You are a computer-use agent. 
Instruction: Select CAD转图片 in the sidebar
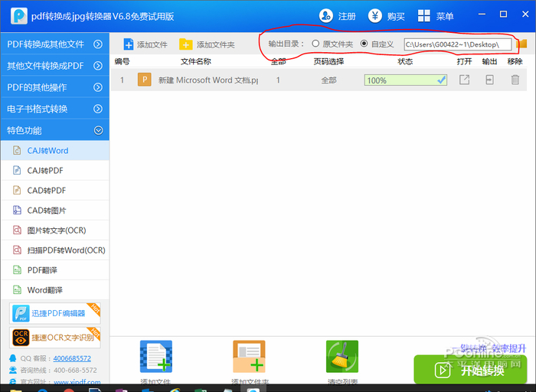coord(55,211)
